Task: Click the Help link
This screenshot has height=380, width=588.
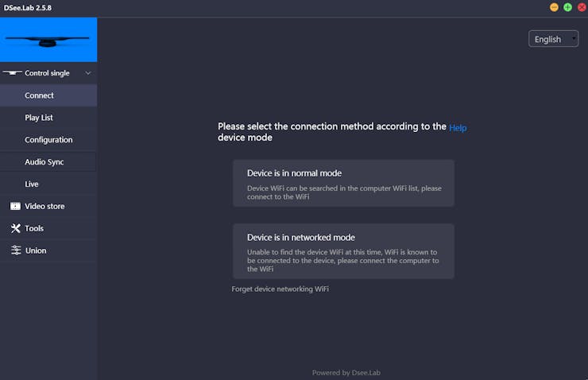Action: tap(458, 127)
